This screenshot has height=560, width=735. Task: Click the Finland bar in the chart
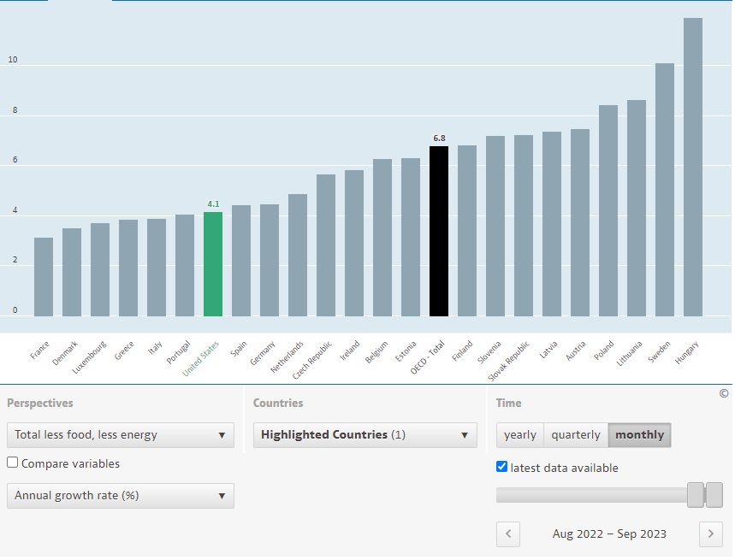point(468,232)
